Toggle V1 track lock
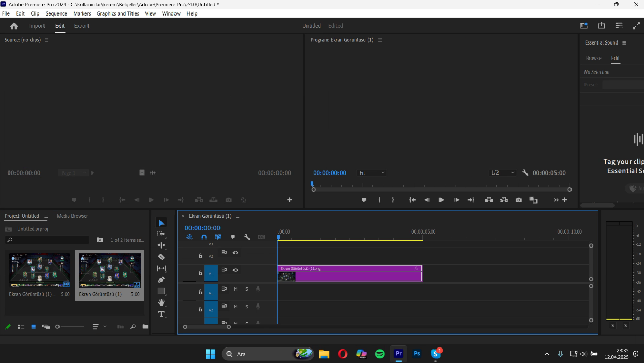Screen dimensions: 644x363 pyautogui.click(x=200, y=273)
